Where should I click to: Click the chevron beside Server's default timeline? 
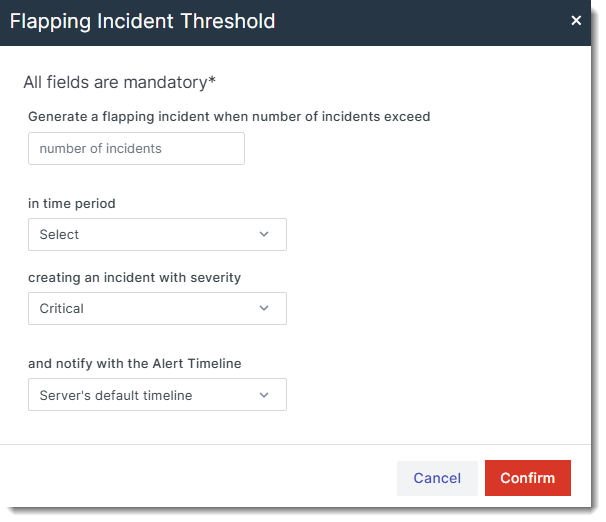coord(264,395)
